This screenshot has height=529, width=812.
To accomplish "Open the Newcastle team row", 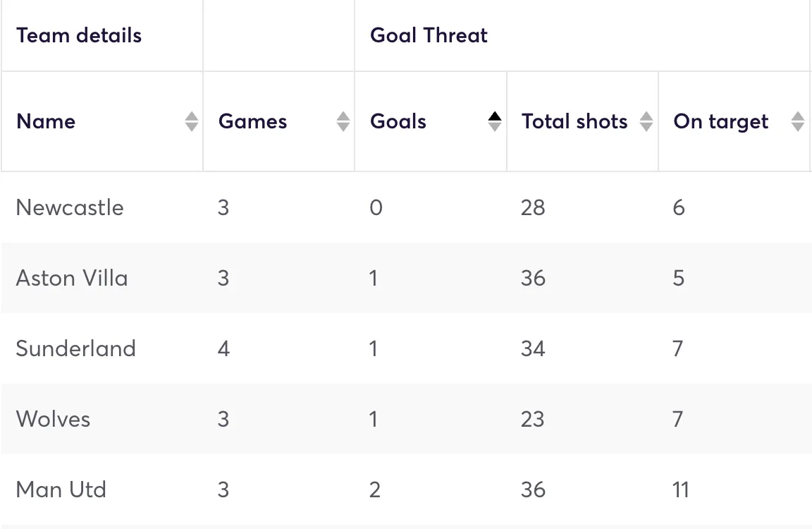I will tap(70, 207).
